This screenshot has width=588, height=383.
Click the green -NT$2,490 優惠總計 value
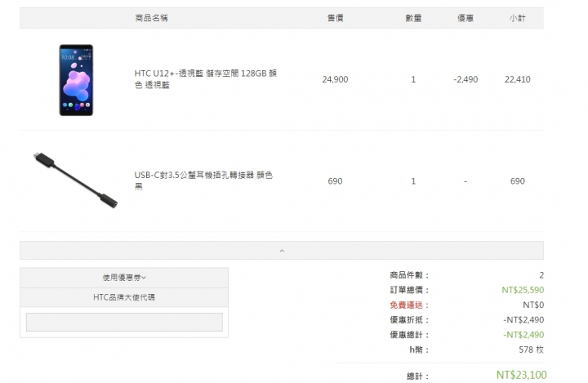point(523,335)
